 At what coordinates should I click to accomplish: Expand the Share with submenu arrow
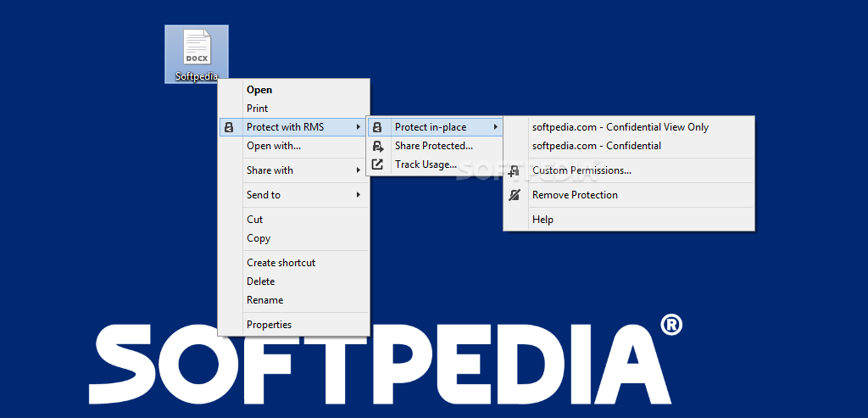[359, 170]
